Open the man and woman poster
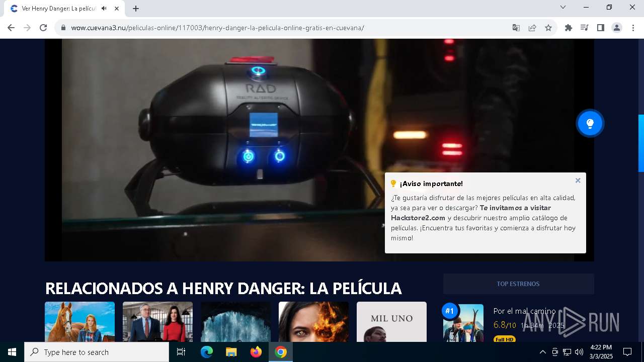This screenshot has height=362, width=644. tap(157, 322)
